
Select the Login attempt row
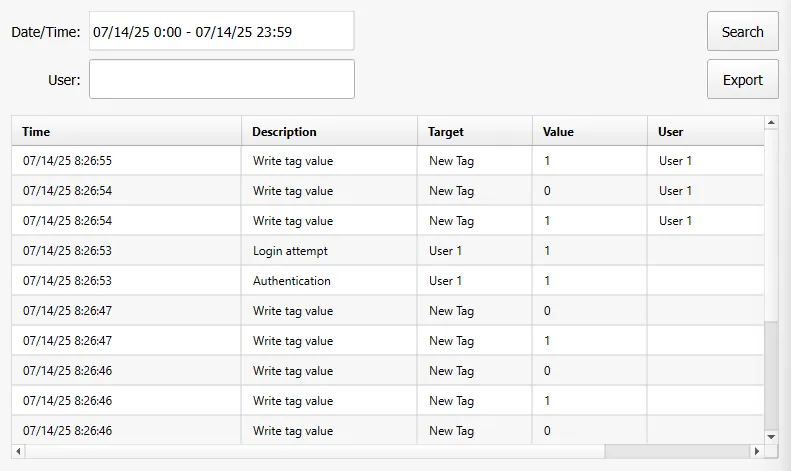tap(290, 251)
